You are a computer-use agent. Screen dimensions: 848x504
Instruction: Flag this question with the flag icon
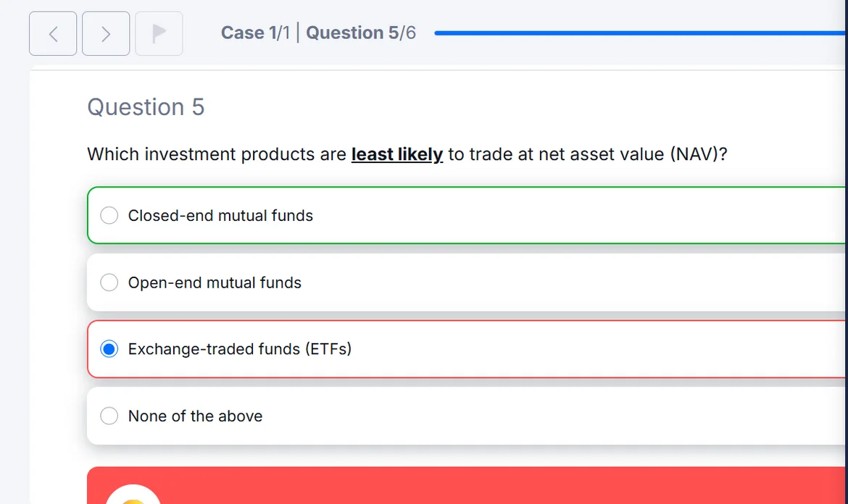[159, 33]
